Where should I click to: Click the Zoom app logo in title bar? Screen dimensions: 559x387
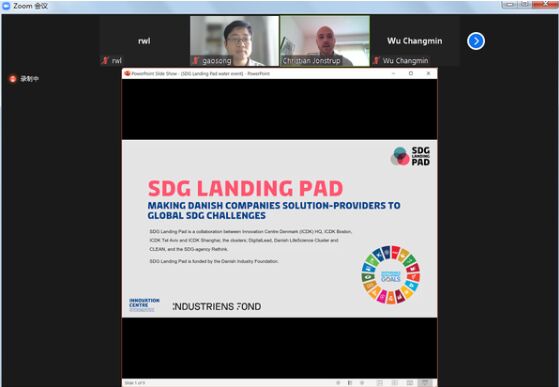[6, 6]
